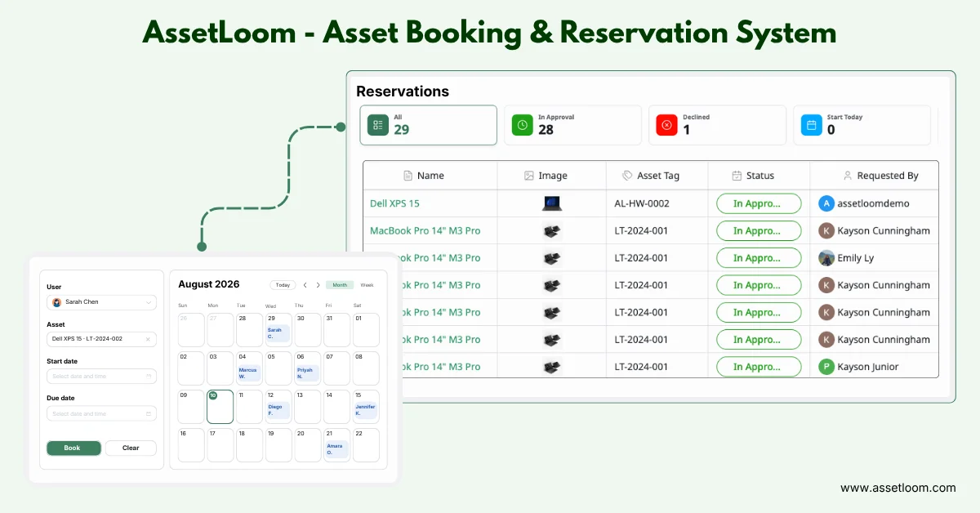Click asset tag AL-HW-0002
The height and width of the screenshot is (513, 980).
click(642, 203)
